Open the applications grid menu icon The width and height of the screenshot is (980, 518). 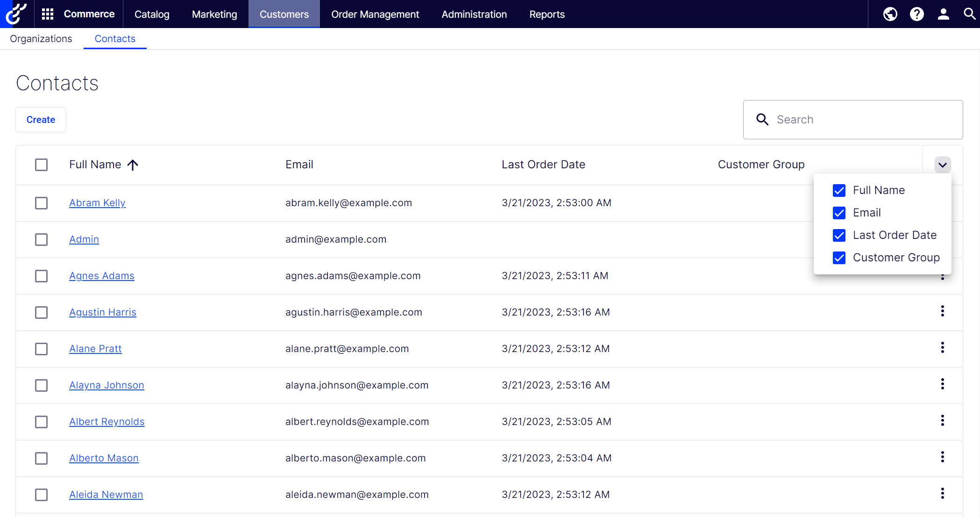pyautogui.click(x=48, y=14)
